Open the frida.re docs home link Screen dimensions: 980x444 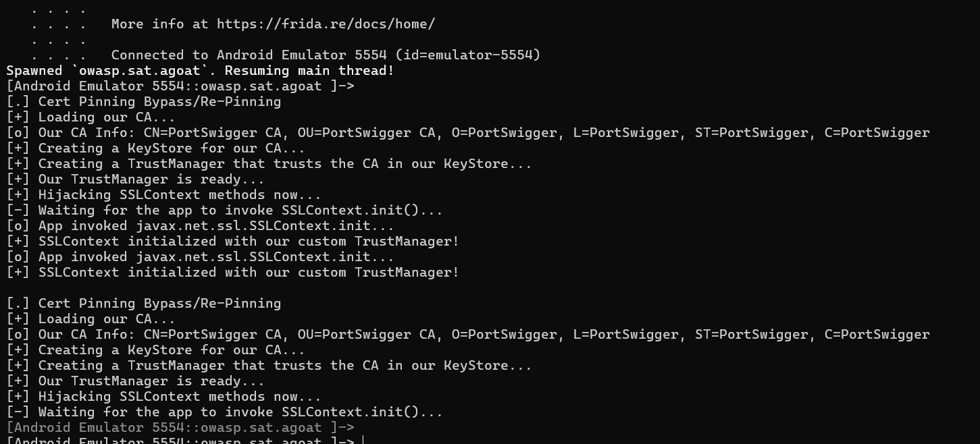coord(326,24)
